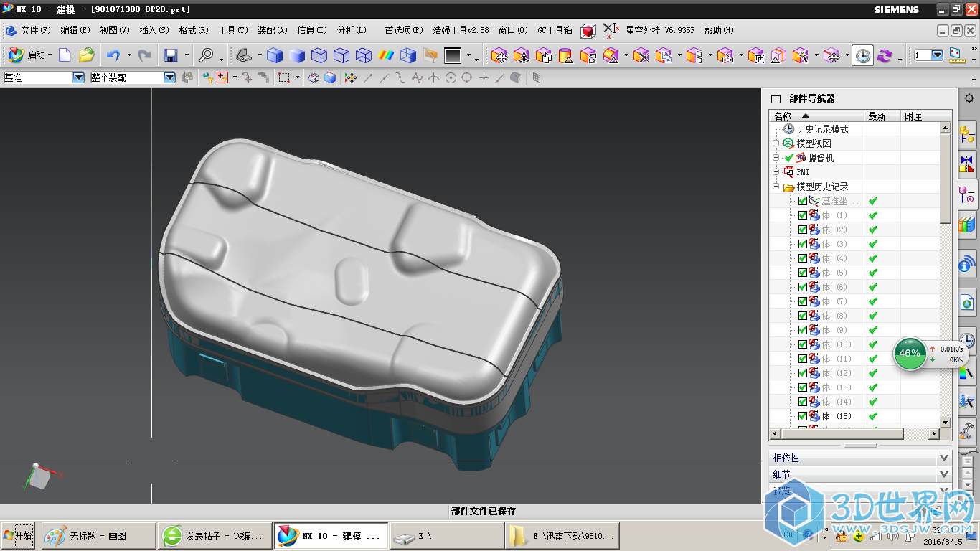980x551 pixels.
Task: Open the 文件(F) menu
Action: pyautogui.click(x=35, y=30)
